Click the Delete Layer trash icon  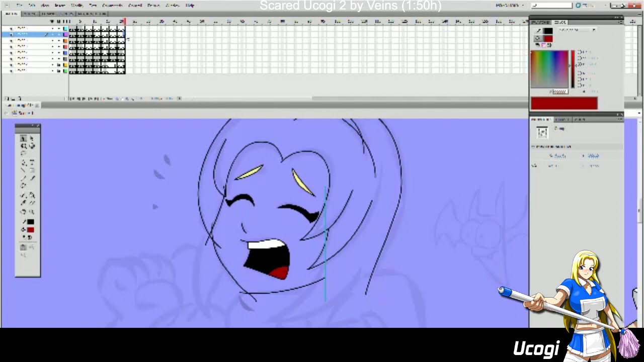coord(19,99)
